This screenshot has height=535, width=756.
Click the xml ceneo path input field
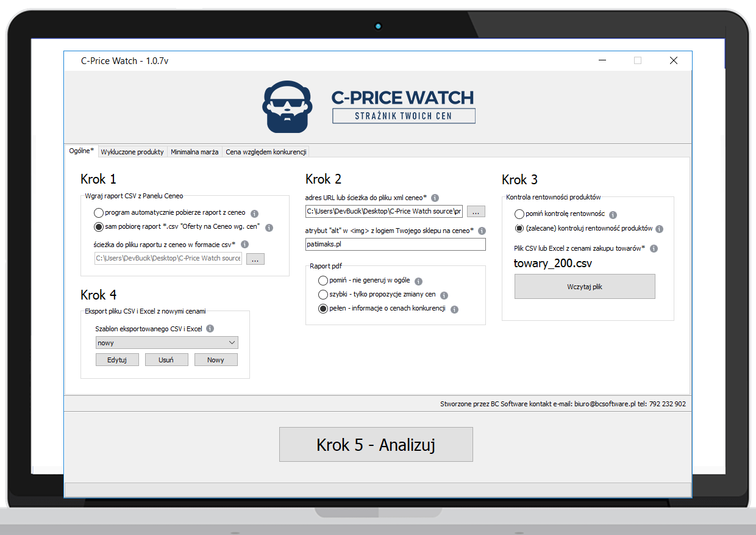coord(384,212)
